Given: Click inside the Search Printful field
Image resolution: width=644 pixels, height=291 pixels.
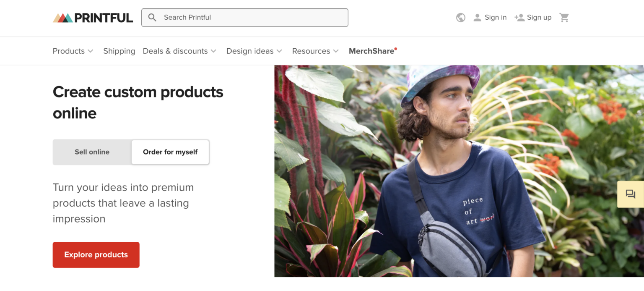Looking at the screenshot, I should click(245, 17).
